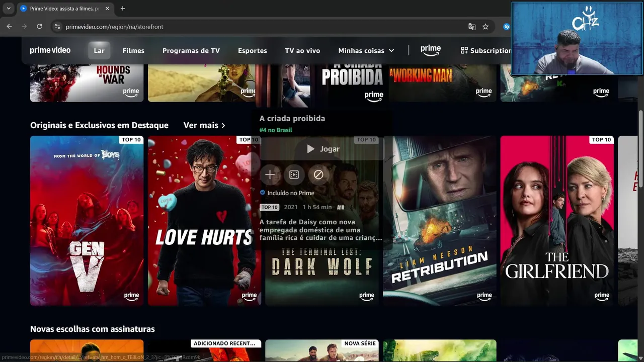Open the Gen V poster
Viewport: 644px width, 362px height.
pyautogui.click(x=87, y=221)
